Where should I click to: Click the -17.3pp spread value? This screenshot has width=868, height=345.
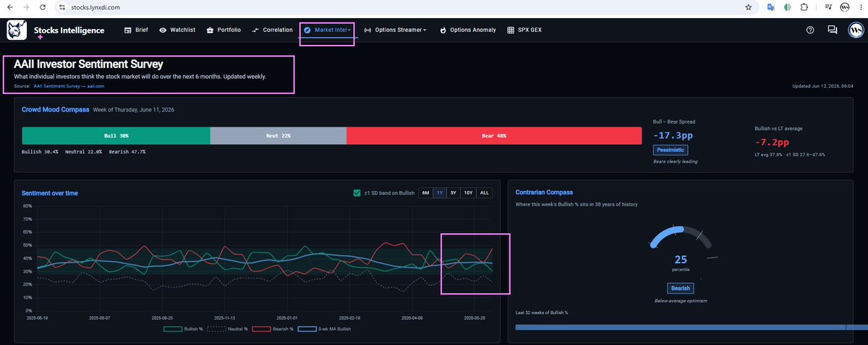(674, 135)
